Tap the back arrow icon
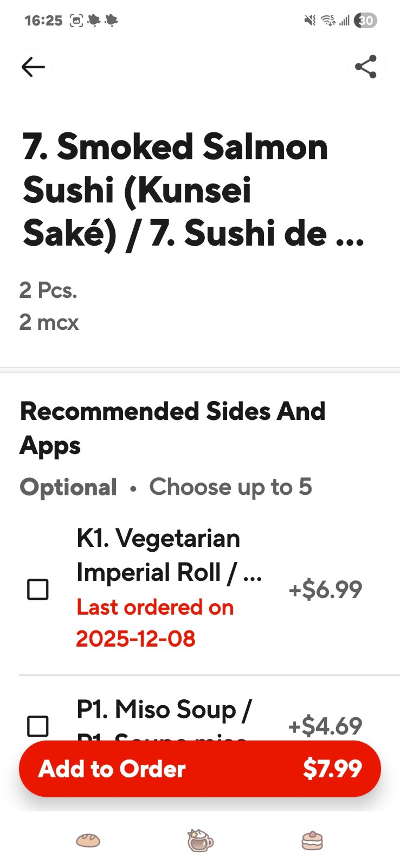 click(x=33, y=67)
